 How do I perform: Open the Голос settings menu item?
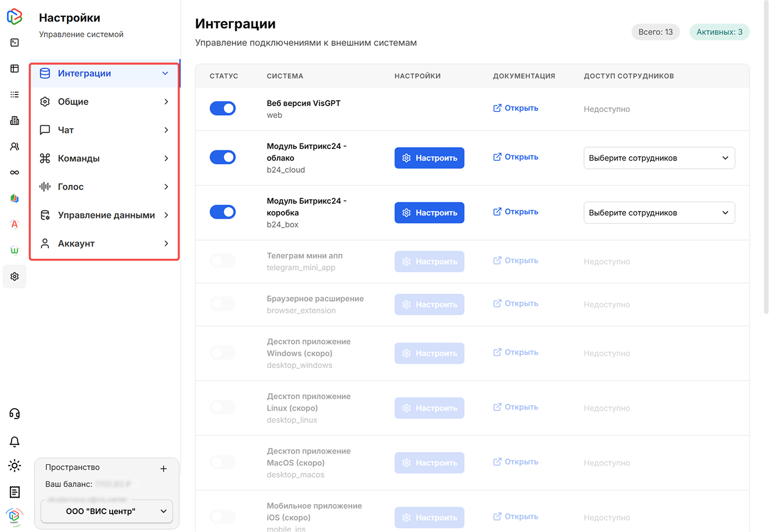[104, 186]
